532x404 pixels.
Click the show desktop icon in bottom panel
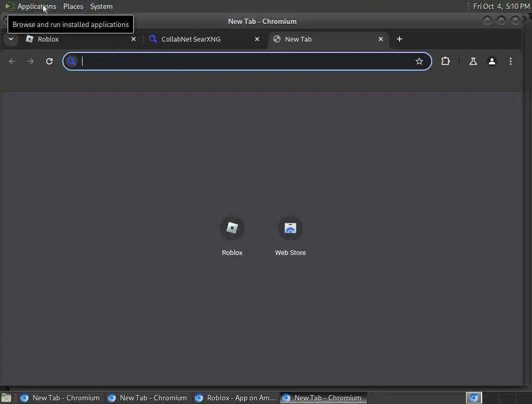tap(6, 398)
